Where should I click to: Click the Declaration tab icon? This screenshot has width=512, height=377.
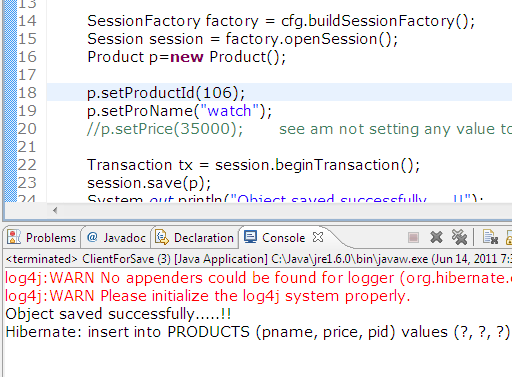162,237
